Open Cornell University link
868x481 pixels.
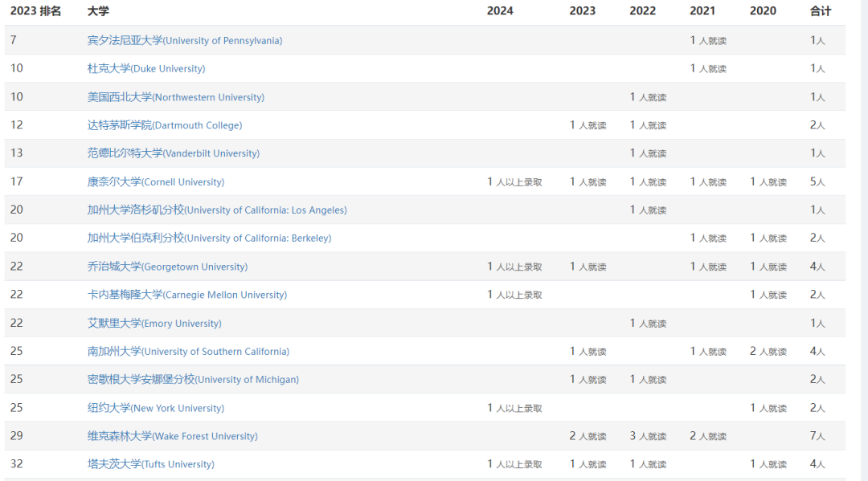click(x=156, y=182)
